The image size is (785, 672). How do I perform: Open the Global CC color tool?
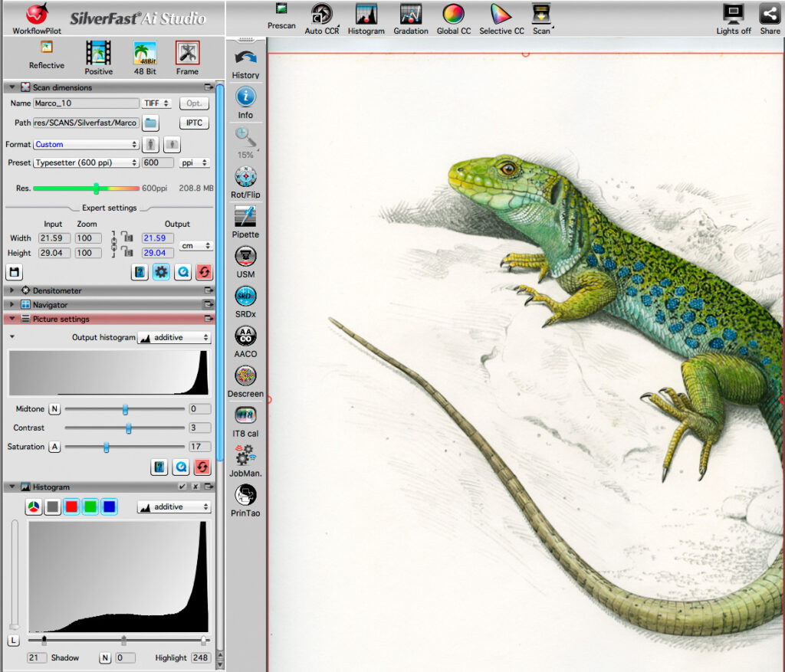[454, 15]
